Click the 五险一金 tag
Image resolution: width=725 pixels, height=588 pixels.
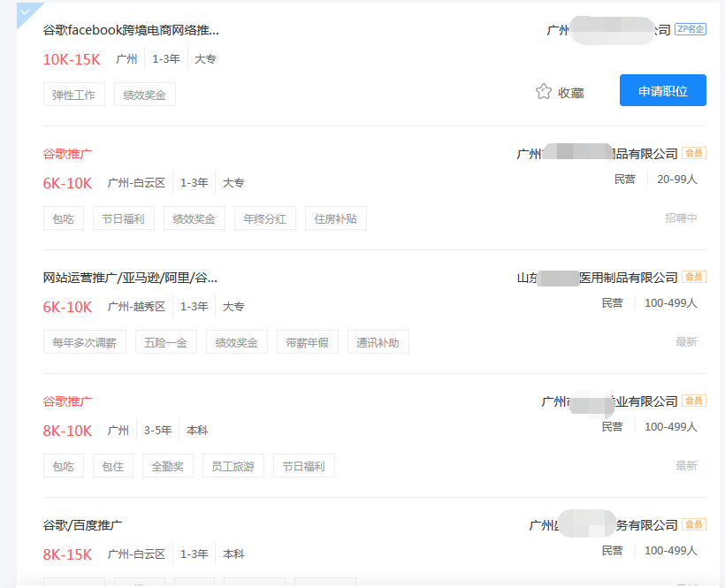click(x=166, y=342)
